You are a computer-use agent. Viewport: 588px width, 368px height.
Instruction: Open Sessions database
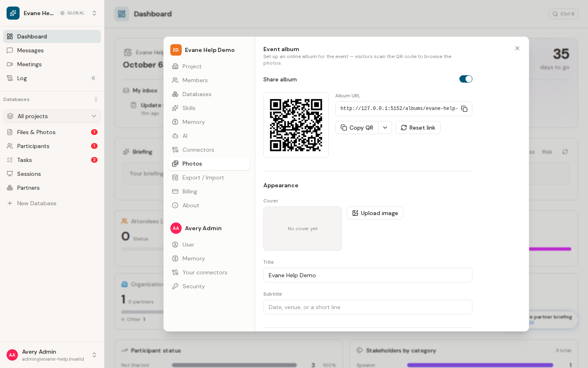click(x=52, y=174)
